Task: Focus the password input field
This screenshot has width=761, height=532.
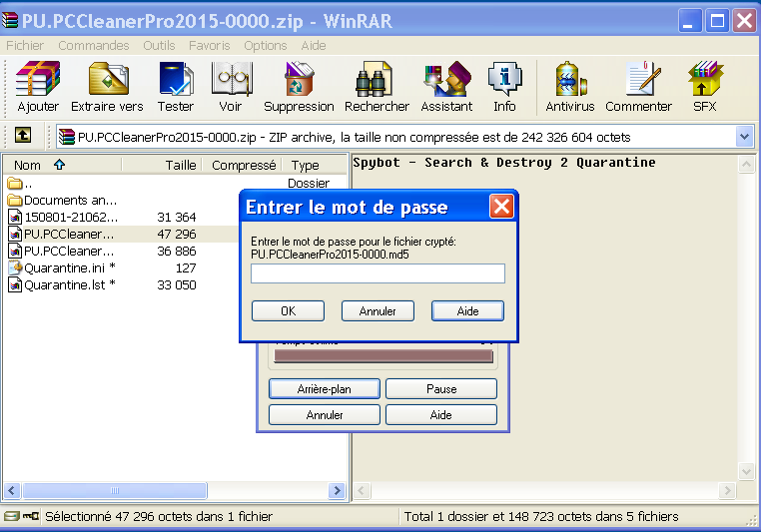Action: [x=378, y=273]
